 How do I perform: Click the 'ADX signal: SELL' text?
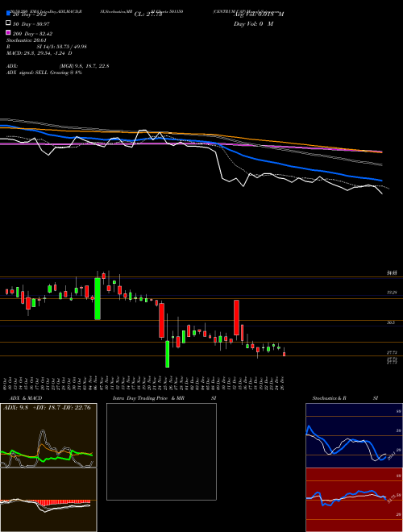(x=27, y=73)
